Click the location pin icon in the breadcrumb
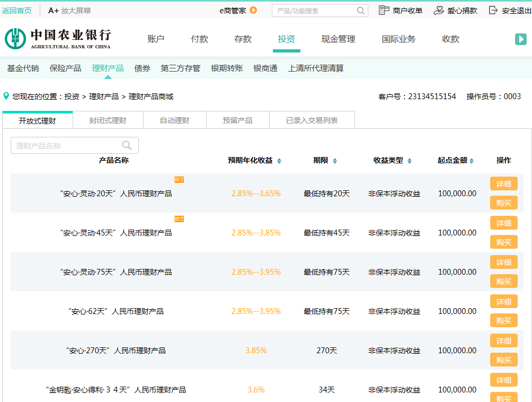The width and height of the screenshot is (532, 402). pyautogui.click(x=6, y=96)
